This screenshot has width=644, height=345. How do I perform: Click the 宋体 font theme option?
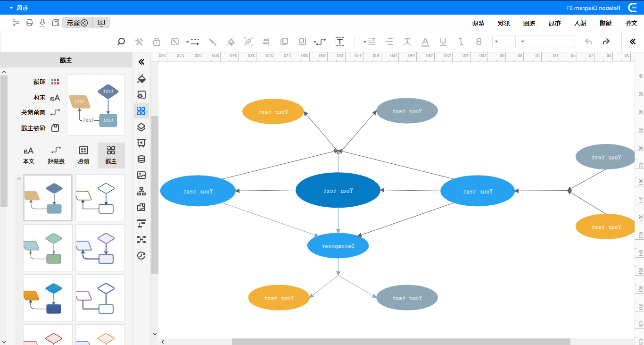(46, 98)
